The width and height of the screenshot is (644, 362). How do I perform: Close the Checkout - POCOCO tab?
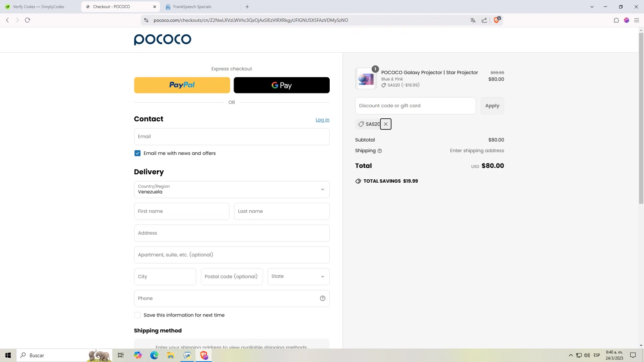tap(155, 7)
